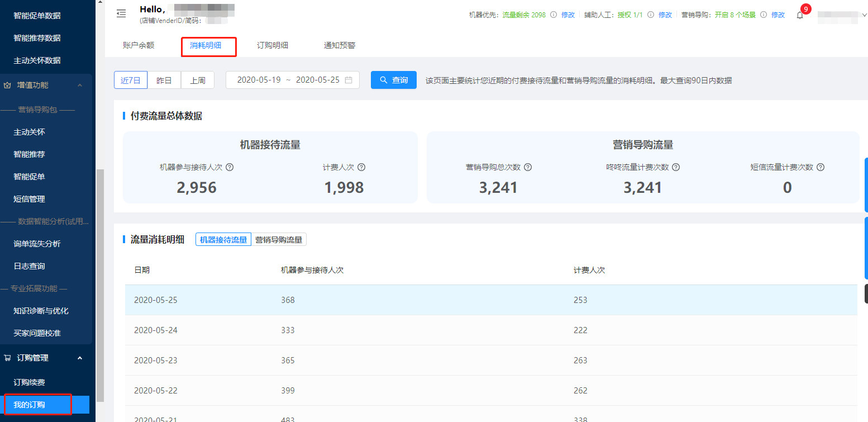Click the sidebar vertical scrollbar
Image resolution: width=868 pixels, height=422 pixels.
click(100, 279)
